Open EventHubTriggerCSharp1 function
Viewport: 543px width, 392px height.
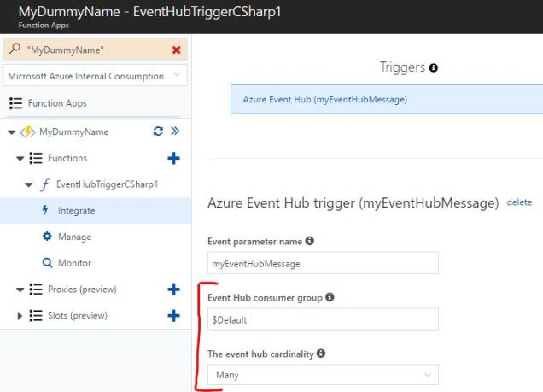pos(107,184)
